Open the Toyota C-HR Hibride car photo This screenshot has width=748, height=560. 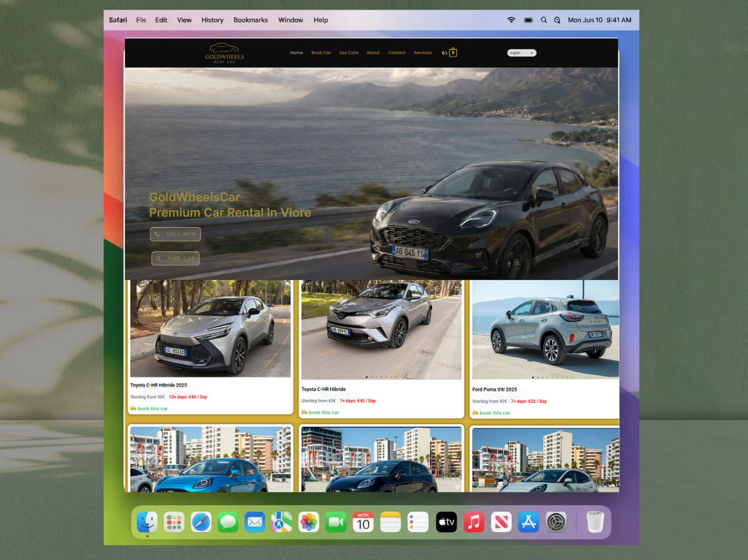[x=381, y=330]
